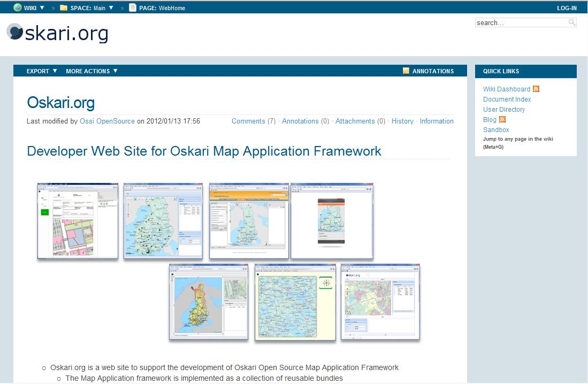588x384 pixels.
Task: Open the Ossi OpenSource author link
Action: click(107, 121)
